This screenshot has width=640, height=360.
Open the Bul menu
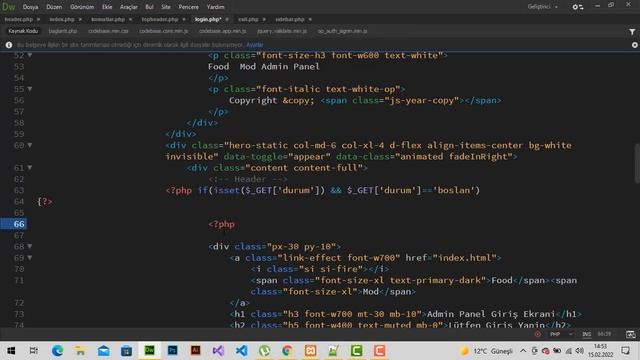[149, 7]
